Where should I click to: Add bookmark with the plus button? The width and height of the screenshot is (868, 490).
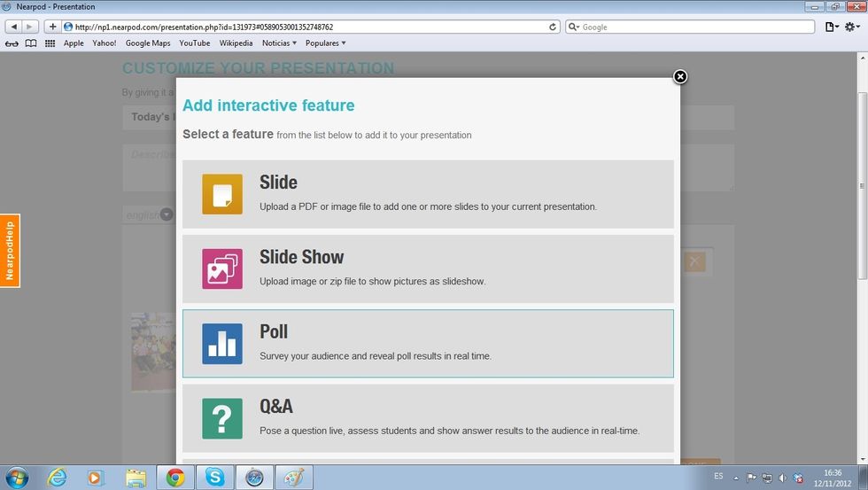pos(52,27)
